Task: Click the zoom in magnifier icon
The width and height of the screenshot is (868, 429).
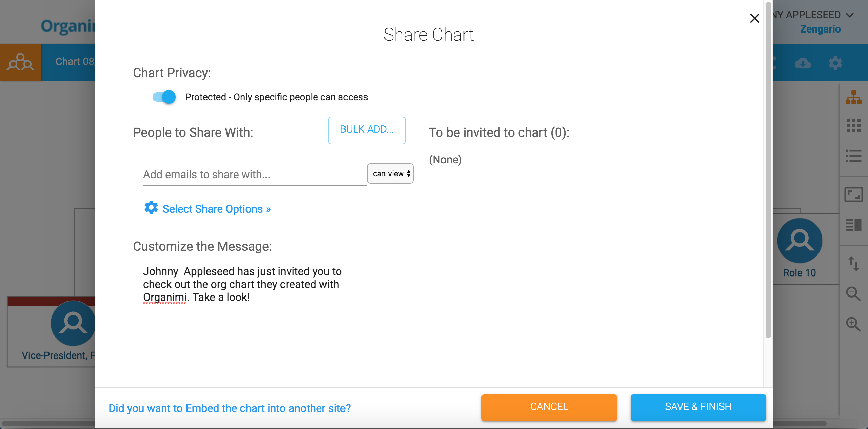Action: (x=853, y=324)
